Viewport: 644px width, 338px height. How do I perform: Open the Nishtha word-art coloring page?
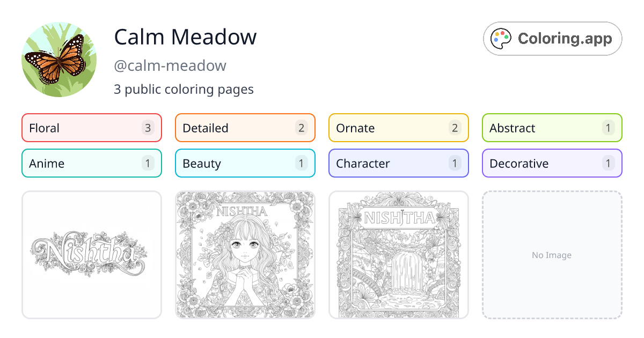(x=91, y=255)
